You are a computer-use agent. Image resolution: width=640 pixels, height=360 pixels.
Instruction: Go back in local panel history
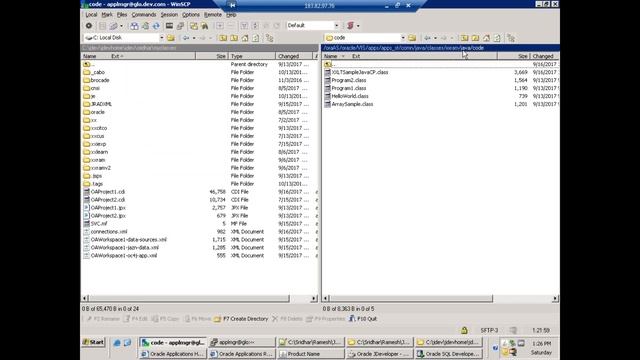pos(186,38)
